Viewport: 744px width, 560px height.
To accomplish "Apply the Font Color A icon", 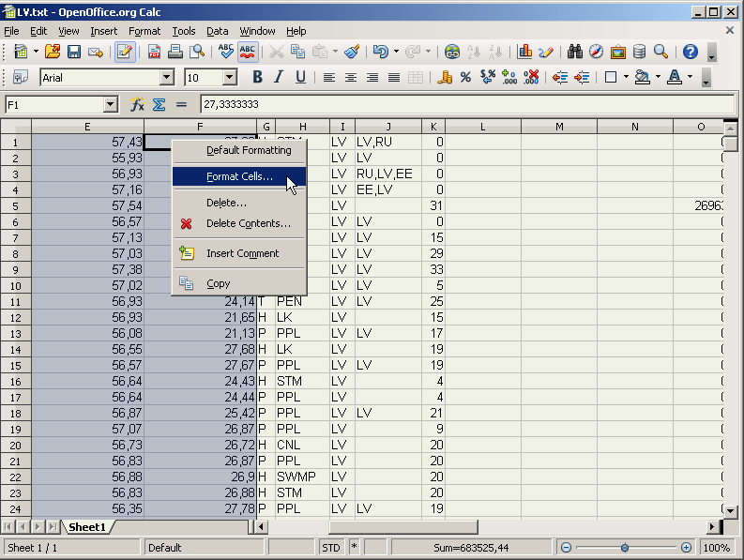I will click(x=675, y=77).
